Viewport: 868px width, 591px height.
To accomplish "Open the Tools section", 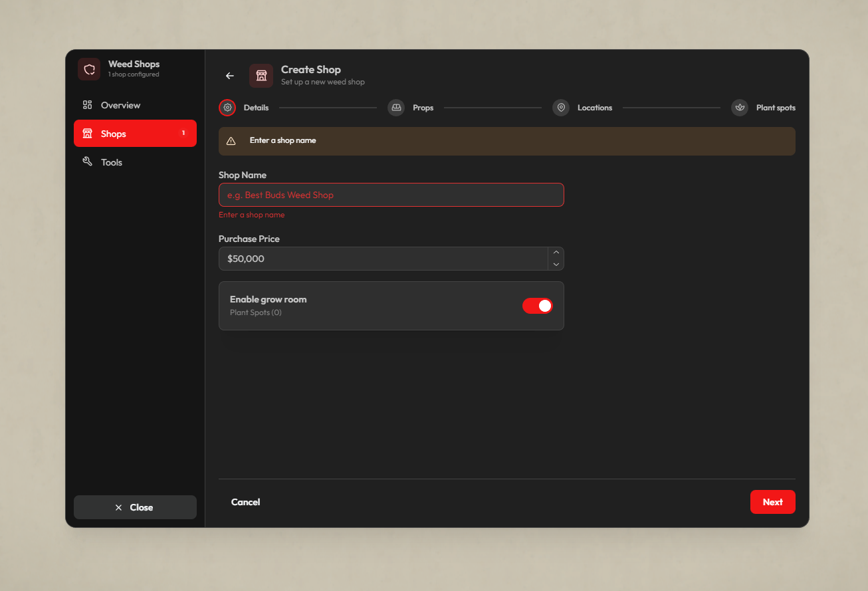I will (135, 162).
